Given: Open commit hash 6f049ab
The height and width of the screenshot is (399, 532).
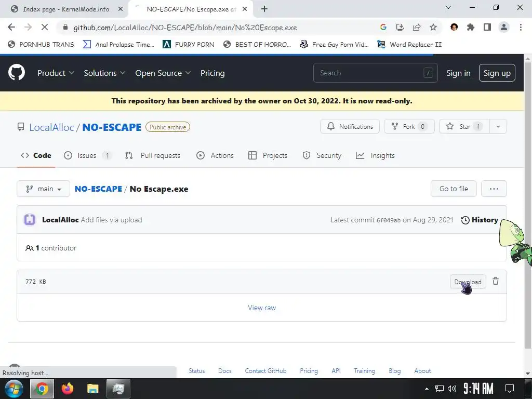Looking at the screenshot, I should click(389, 220).
